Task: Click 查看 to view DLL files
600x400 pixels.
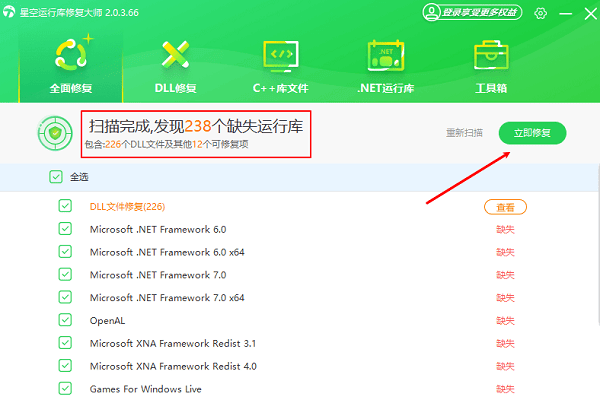Action: [505, 207]
